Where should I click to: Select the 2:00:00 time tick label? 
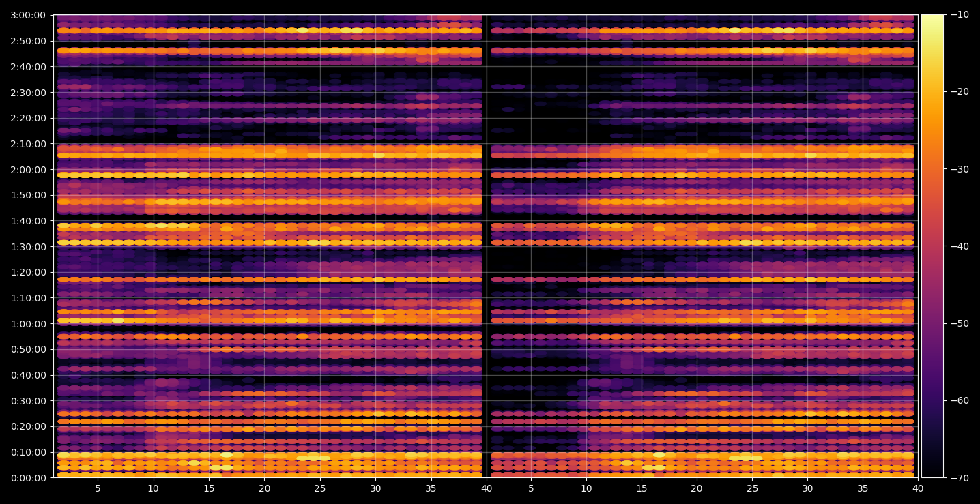click(x=29, y=169)
